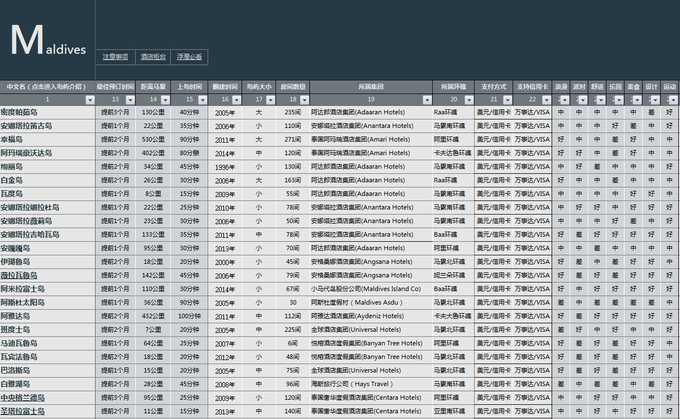680x419 pixels.
Task: Open the 舒适 column filter dropdown
Action: [601, 100]
